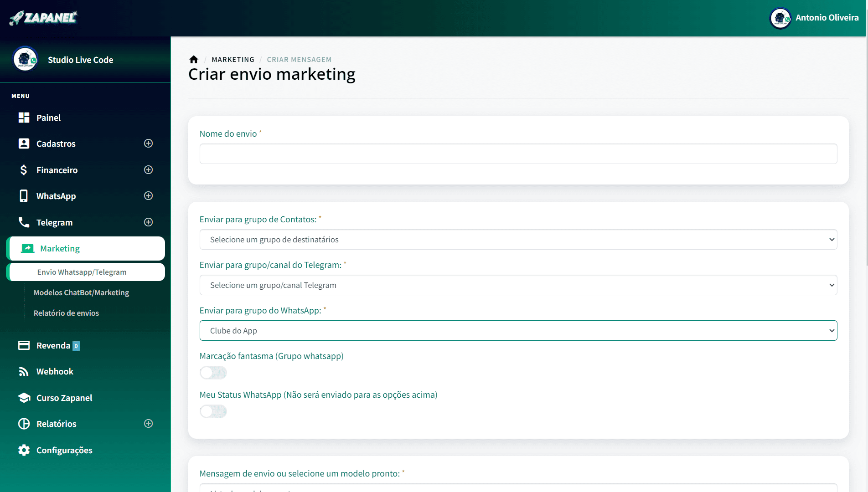Open WhatsApp group dropdown showing Clube do App
This screenshot has width=868, height=492.
pyautogui.click(x=518, y=331)
